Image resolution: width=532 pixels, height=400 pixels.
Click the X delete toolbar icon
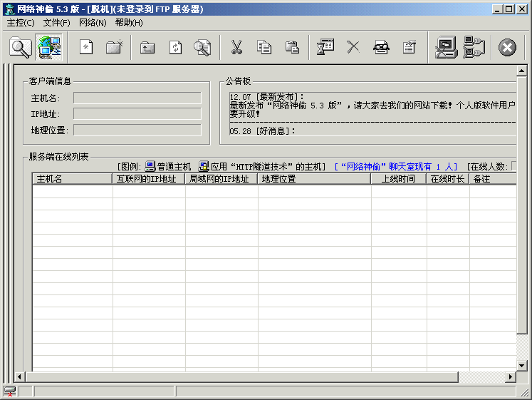point(353,48)
